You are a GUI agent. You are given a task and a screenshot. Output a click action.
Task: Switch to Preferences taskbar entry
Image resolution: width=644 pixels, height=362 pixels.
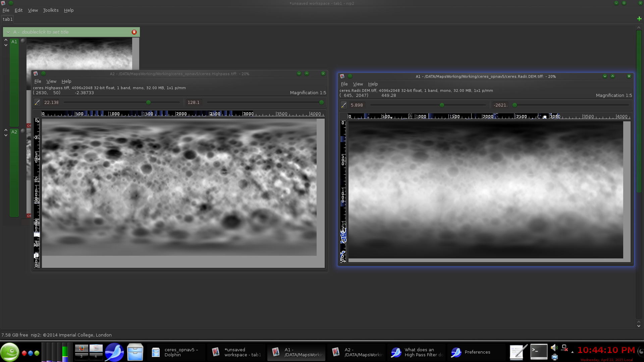click(x=477, y=352)
